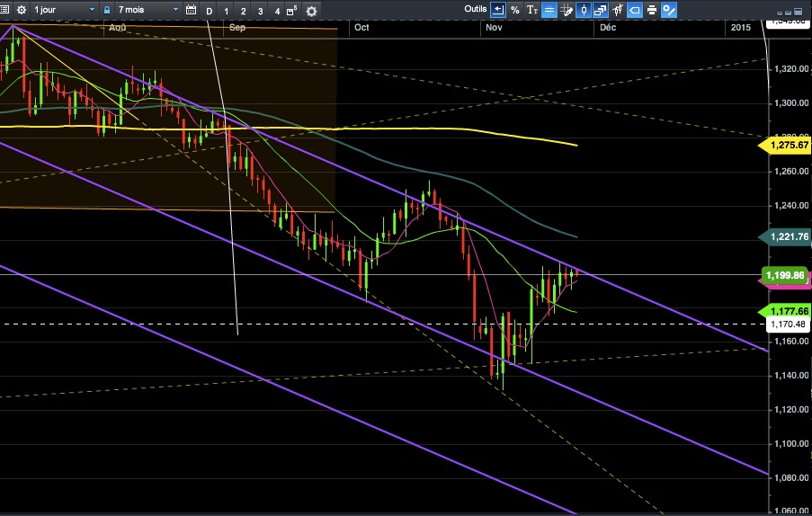Toggle the grid lines tool
The image size is (812, 516).
[x=549, y=10]
